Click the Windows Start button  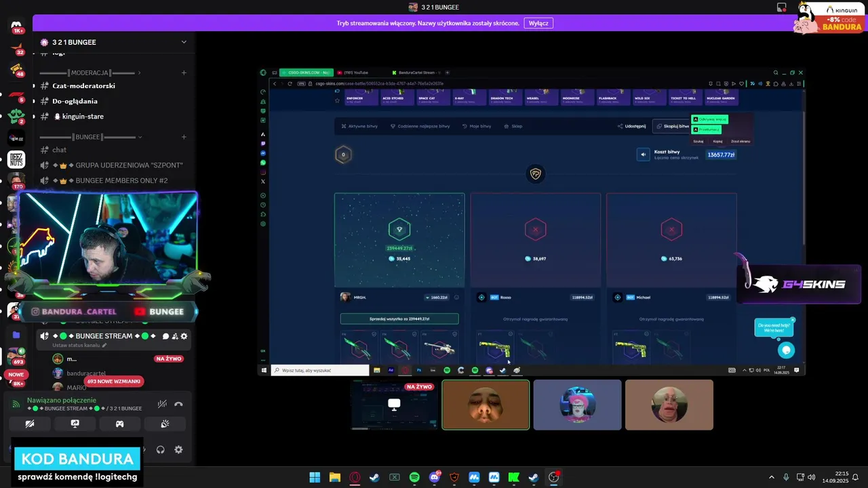coord(315,477)
